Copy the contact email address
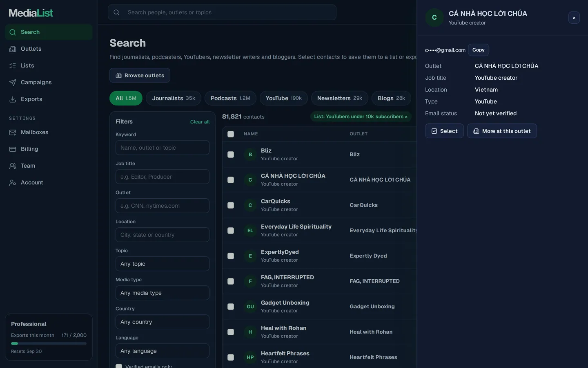588x368 pixels. tap(479, 50)
